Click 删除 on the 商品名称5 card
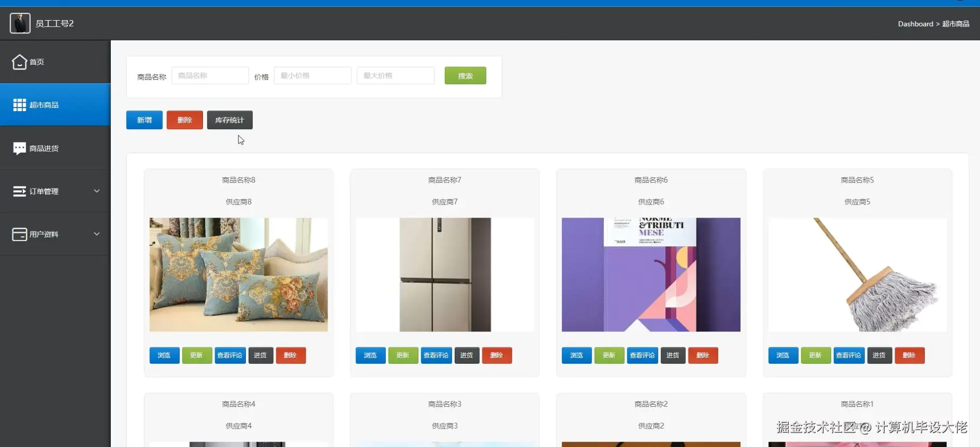 coord(910,355)
